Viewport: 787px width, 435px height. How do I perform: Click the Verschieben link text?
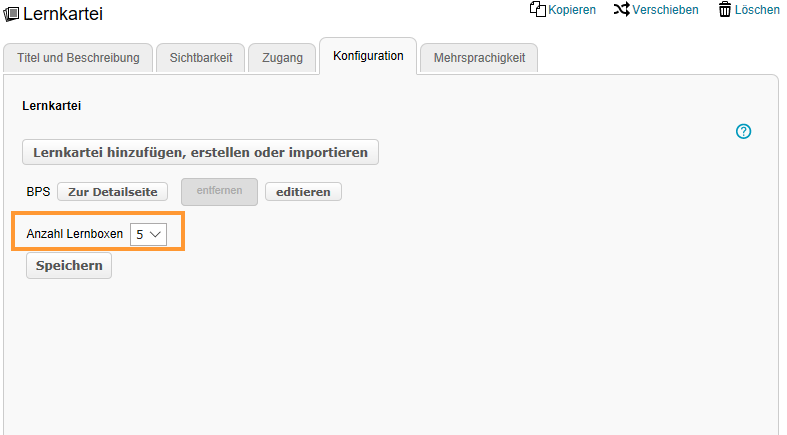(x=665, y=10)
